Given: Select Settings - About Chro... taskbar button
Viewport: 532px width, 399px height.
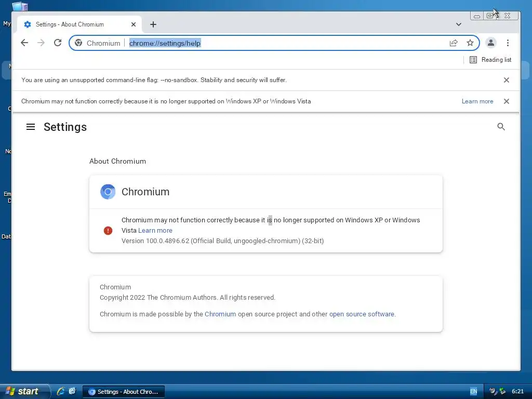Looking at the screenshot, I should [124, 392].
